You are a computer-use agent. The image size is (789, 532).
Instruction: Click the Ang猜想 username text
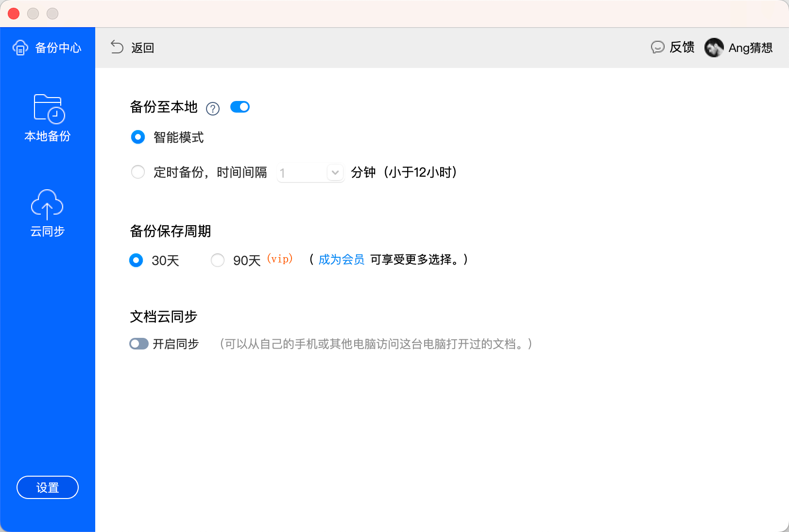(750, 48)
